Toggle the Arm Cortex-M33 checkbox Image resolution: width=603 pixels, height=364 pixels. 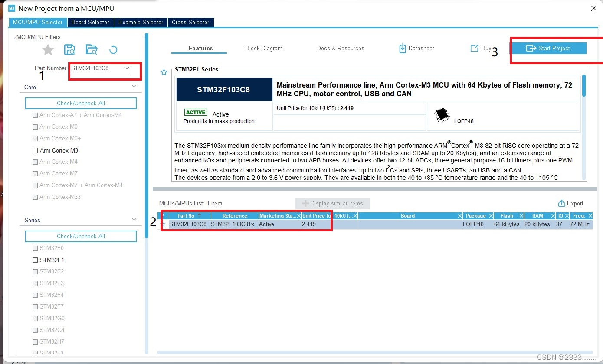pyautogui.click(x=35, y=197)
